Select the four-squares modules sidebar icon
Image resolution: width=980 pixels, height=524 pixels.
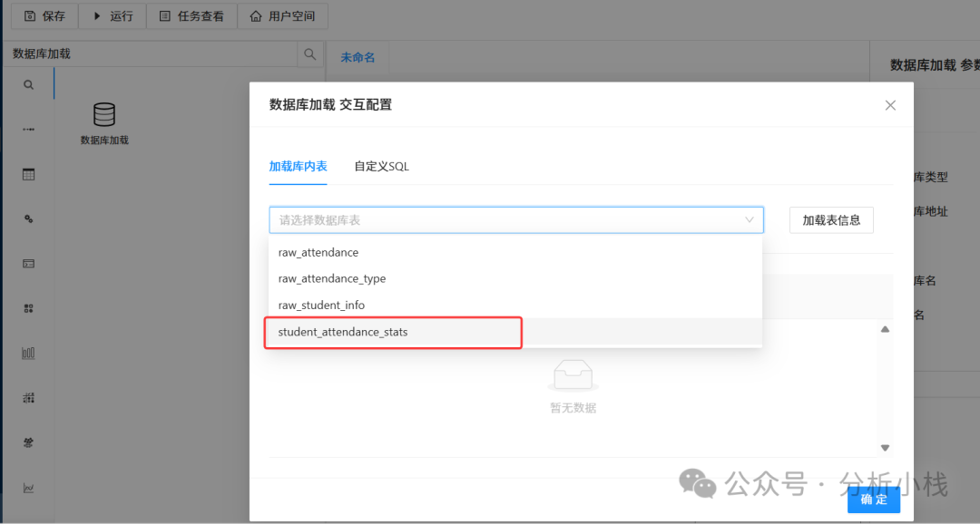[28, 308]
